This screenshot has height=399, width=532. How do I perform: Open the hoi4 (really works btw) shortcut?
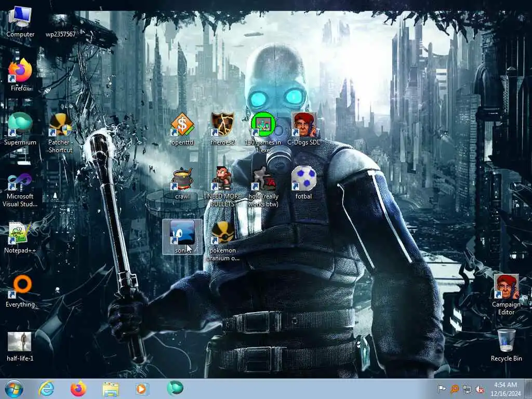263,187
